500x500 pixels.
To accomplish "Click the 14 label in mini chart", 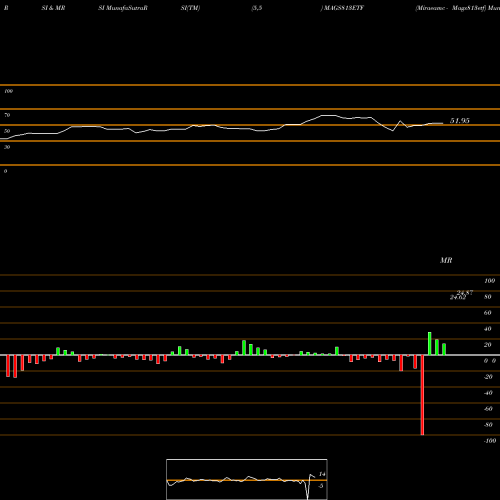I will [322, 474].
